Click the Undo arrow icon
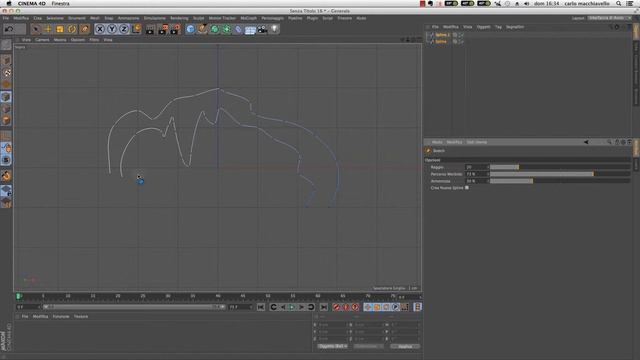 pyautogui.click(x=9, y=29)
